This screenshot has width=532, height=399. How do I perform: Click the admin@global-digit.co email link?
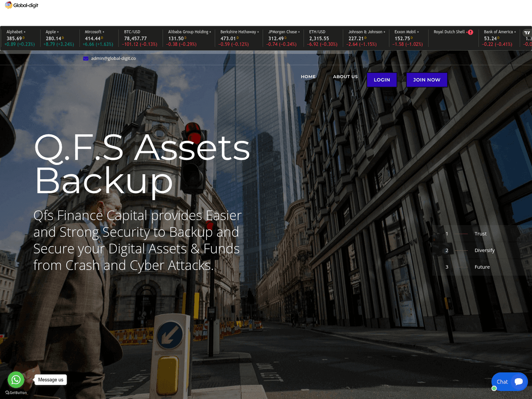point(113,59)
